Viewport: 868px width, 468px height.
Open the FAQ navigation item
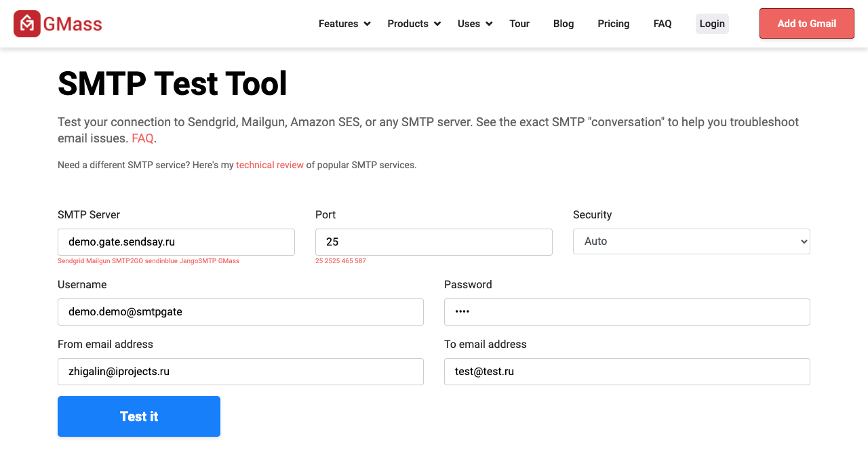663,23
